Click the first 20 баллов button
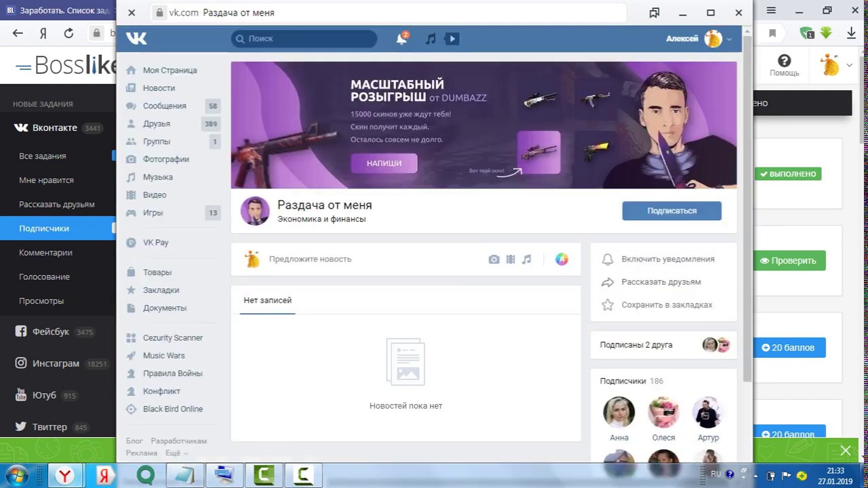Image resolution: width=868 pixels, height=488 pixels. tap(789, 348)
